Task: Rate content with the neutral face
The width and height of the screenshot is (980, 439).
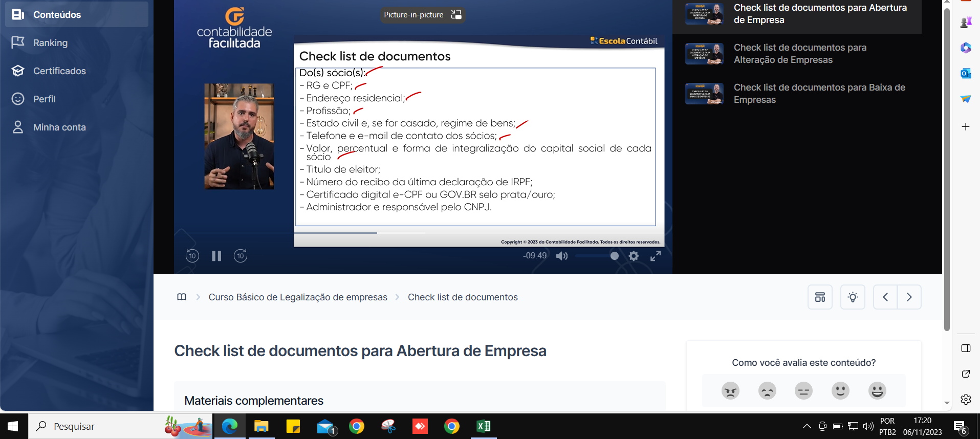Action: [x=803, y=391]
